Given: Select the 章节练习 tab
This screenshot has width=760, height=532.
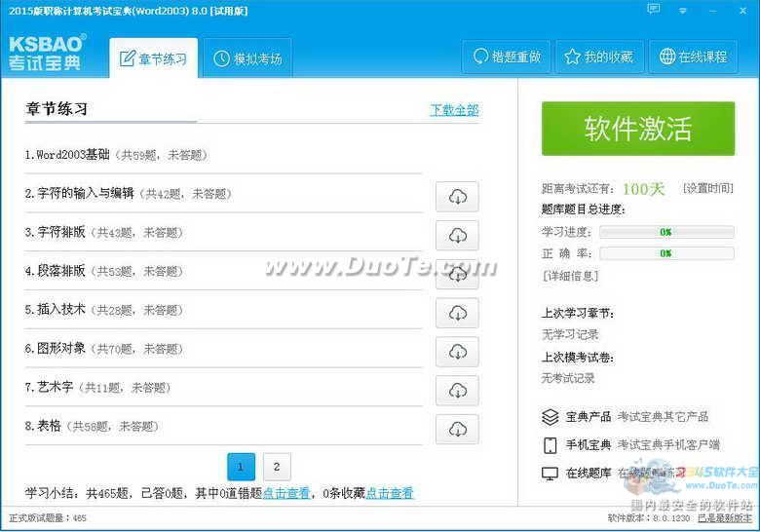Looking at the screenshot, I should pyautogui.click(x=153, y=58).
